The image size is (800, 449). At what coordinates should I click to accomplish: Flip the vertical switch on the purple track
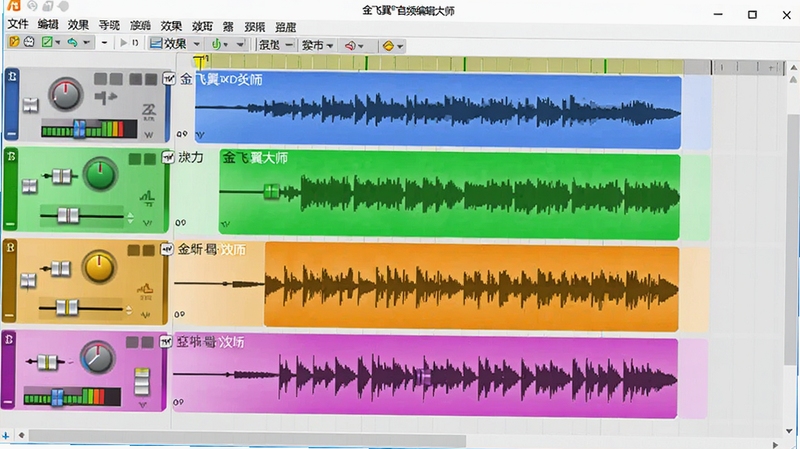pyautogui.click(x=142, y=382)
